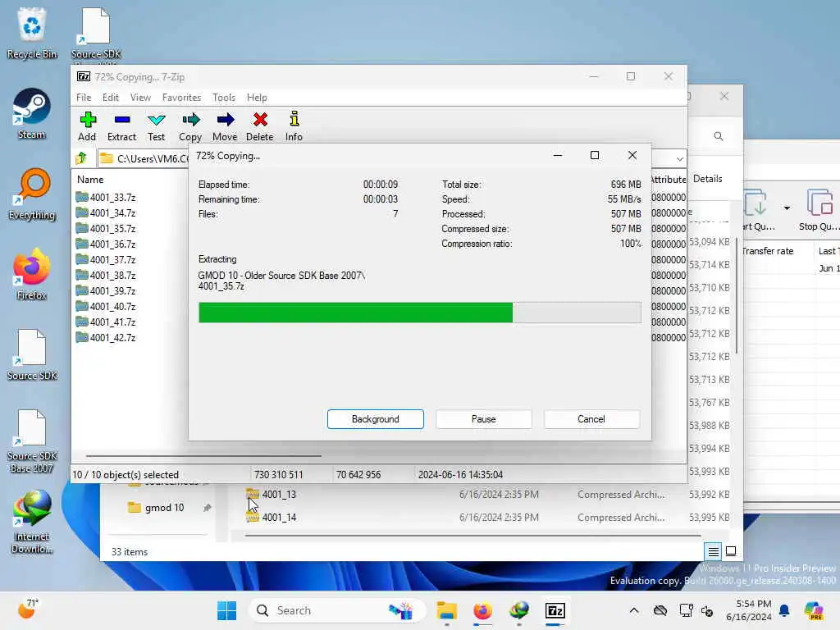The width and height of the screenshot is (840, 630).
Task: Open File Explorer from the taskbar
Action: coord(446,610)
